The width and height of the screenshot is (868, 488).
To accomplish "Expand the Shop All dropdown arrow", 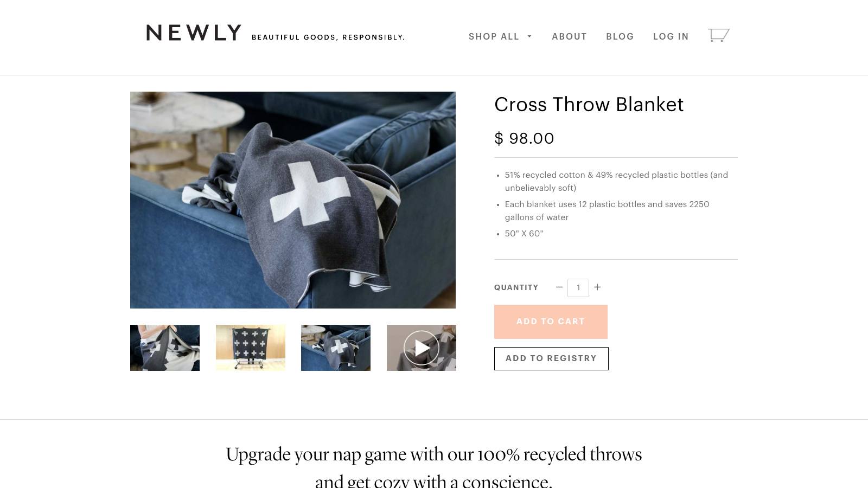I will click(x=529, y=36).
